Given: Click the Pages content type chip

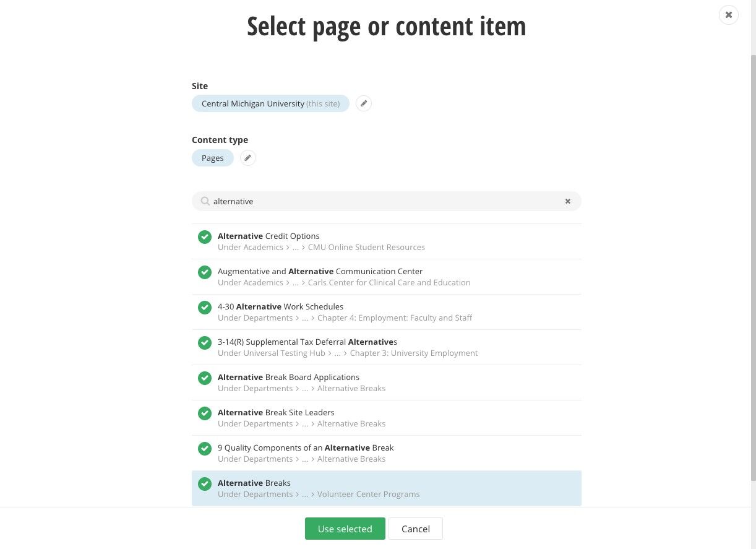Looking at the screenshot, I should coord(212,158).
